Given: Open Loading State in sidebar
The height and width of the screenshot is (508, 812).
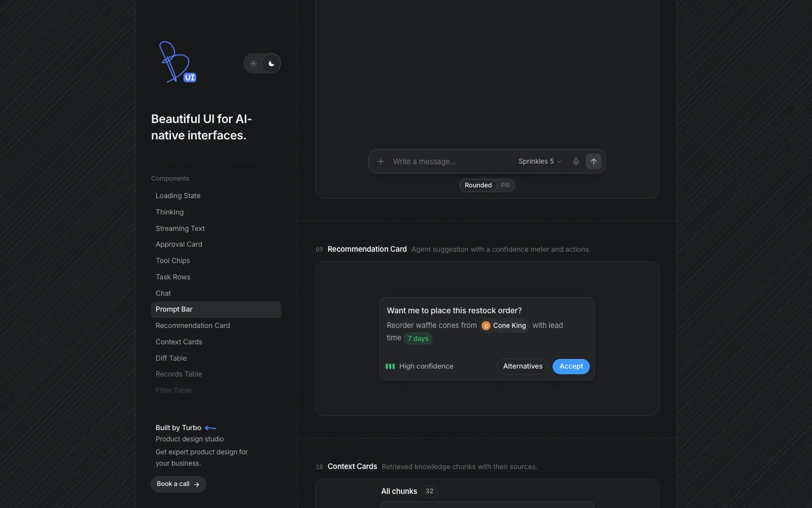Looking at the screenshot, I should [x=216, y=196].
